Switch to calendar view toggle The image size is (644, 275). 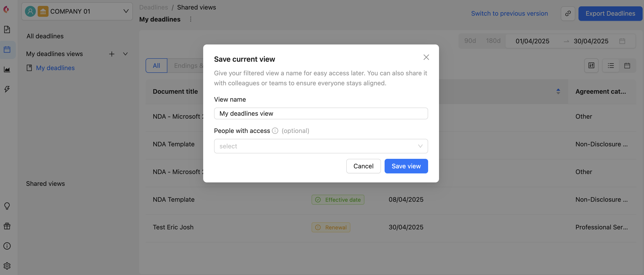coord(627,66)
